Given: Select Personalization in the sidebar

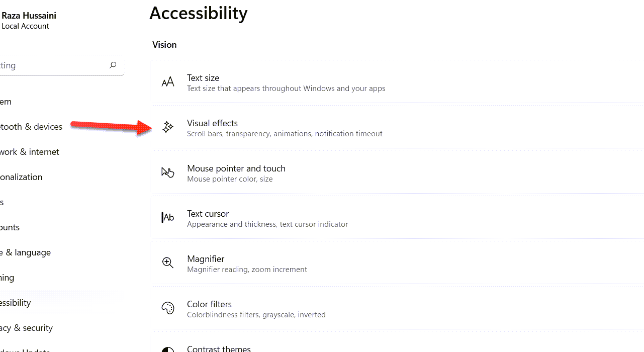Looking at the screenshot, I should 21,177.
